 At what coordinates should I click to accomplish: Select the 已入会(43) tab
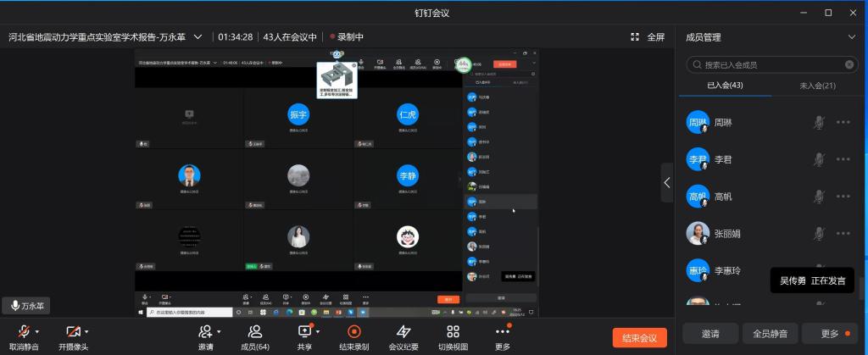[725, 86]
